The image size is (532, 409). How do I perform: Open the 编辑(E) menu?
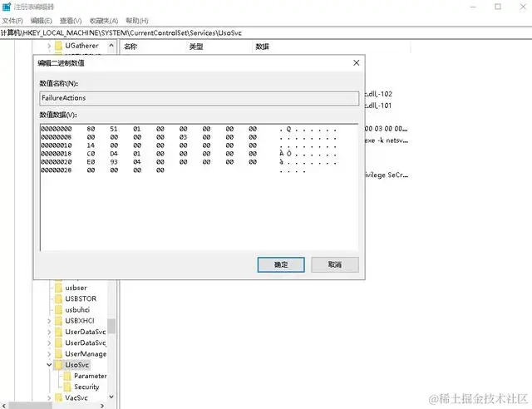click(41, 21)
